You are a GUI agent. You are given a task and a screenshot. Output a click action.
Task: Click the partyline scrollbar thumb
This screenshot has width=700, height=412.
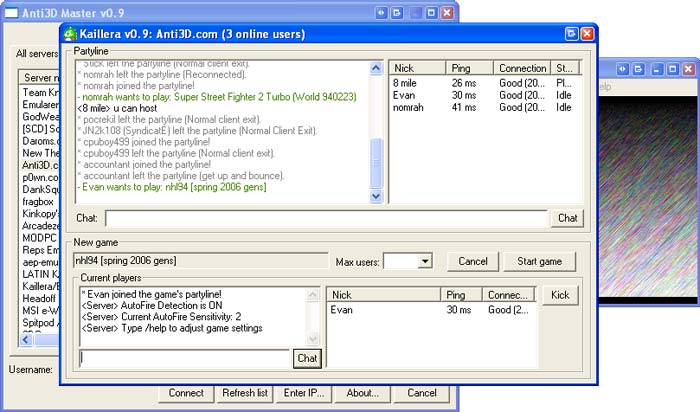(x=376, y=163)
